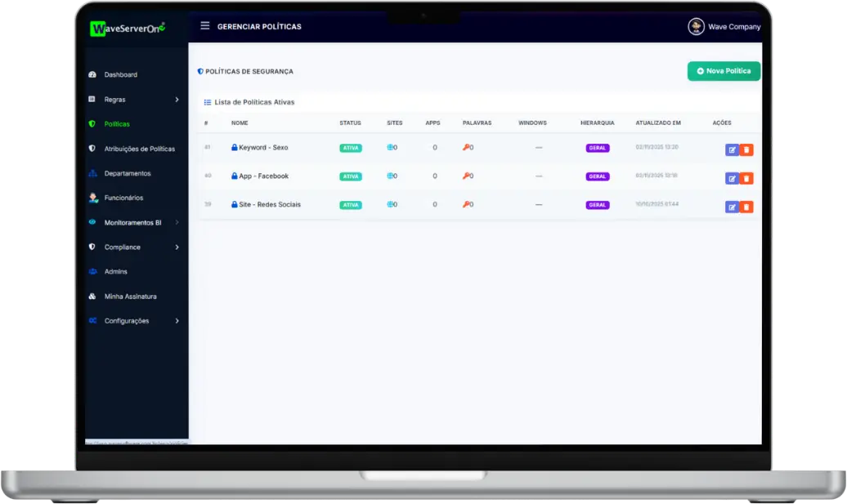This screenshot has width=847, height=504.
Task: Click the WaveServerOn logo
Action: tap(128, 29)
